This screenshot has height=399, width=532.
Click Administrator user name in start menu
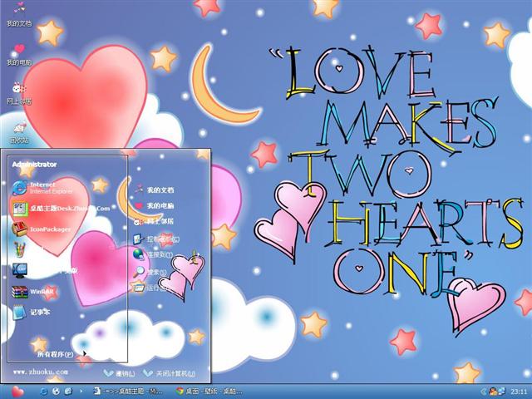(34, 165)
